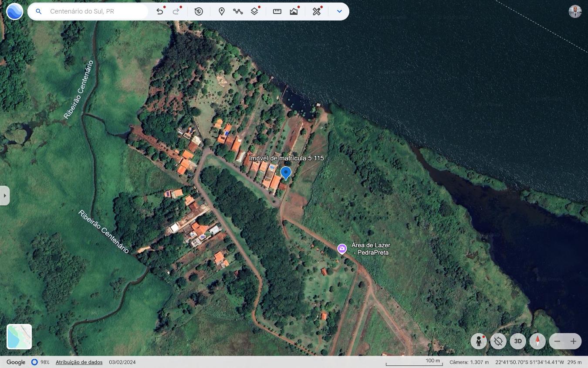This screenshot has height=368, width=588.
Task: Open the map layers toolbar menu
Action: [x=255, y=11]
